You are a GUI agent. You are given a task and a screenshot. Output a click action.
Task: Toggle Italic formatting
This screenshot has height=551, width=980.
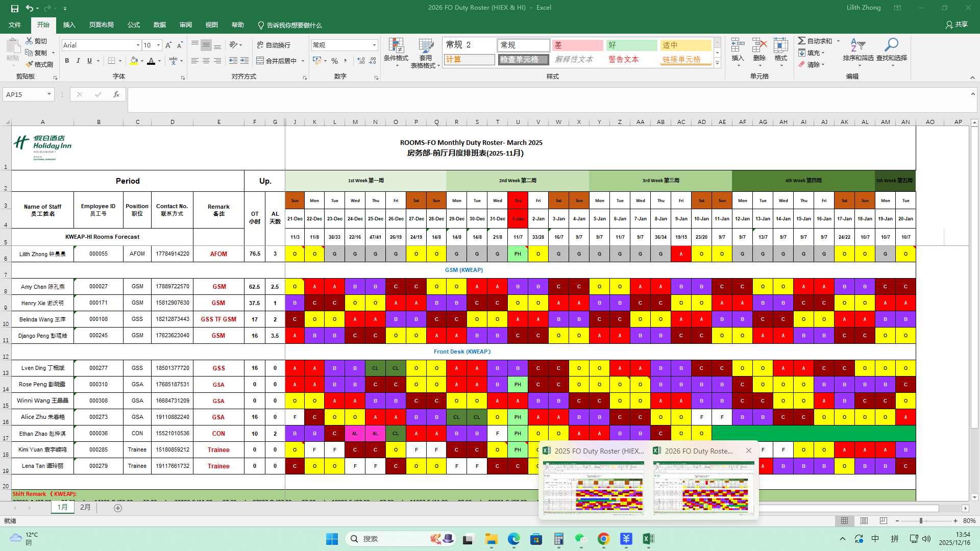pos(78,61)
